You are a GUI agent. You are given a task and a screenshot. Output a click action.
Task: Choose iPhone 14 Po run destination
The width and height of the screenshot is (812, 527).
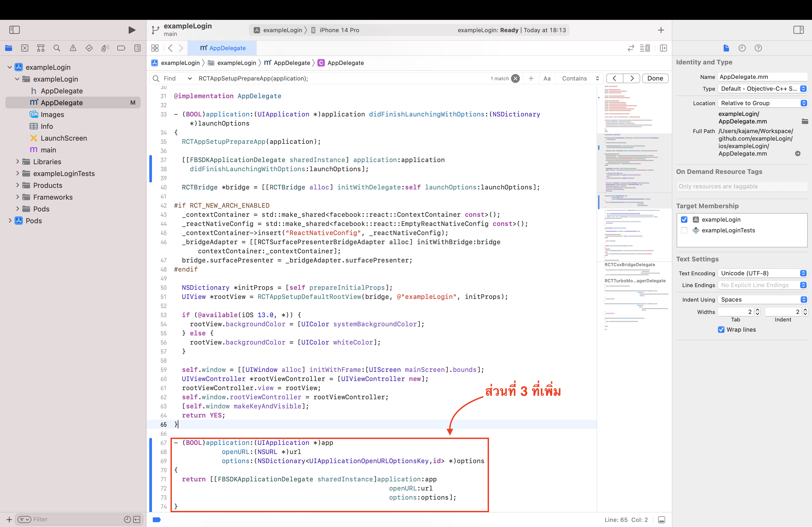[335, 30]
